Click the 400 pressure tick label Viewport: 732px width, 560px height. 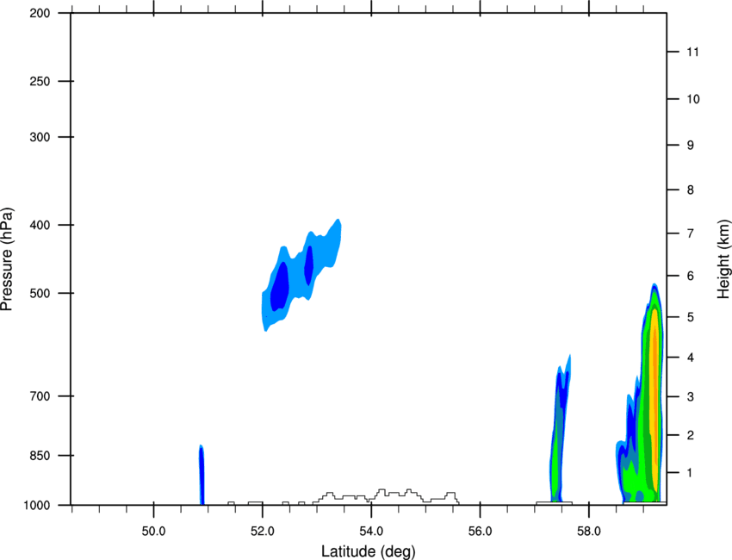click(40, 225)
